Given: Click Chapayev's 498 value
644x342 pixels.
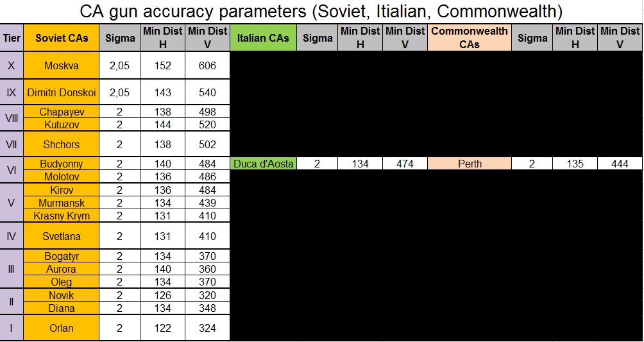Looking at the screenshot, I should click(x=207, y=112).
